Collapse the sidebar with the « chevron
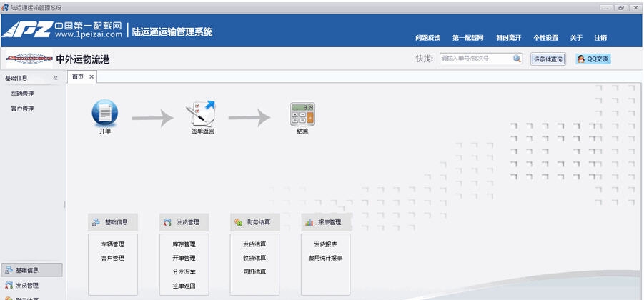Image resolution: width=644 pixels, height=300 pixels. (56, 78)
